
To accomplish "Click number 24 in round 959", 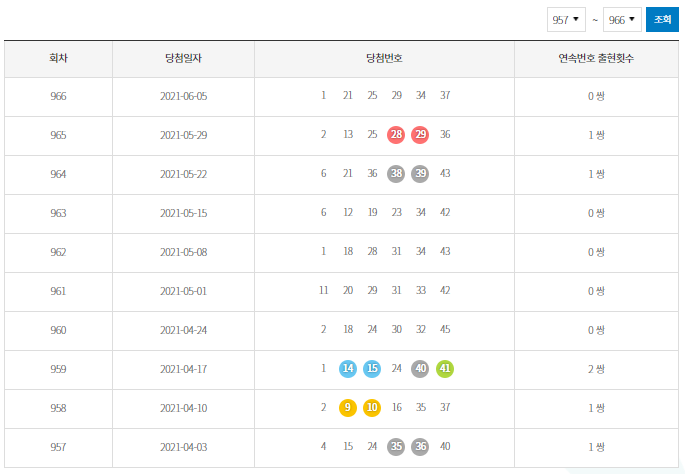I will point(396,368).
